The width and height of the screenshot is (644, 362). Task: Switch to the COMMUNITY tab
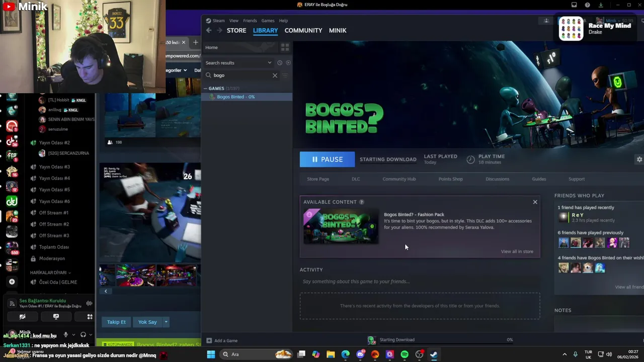(303, 30)
